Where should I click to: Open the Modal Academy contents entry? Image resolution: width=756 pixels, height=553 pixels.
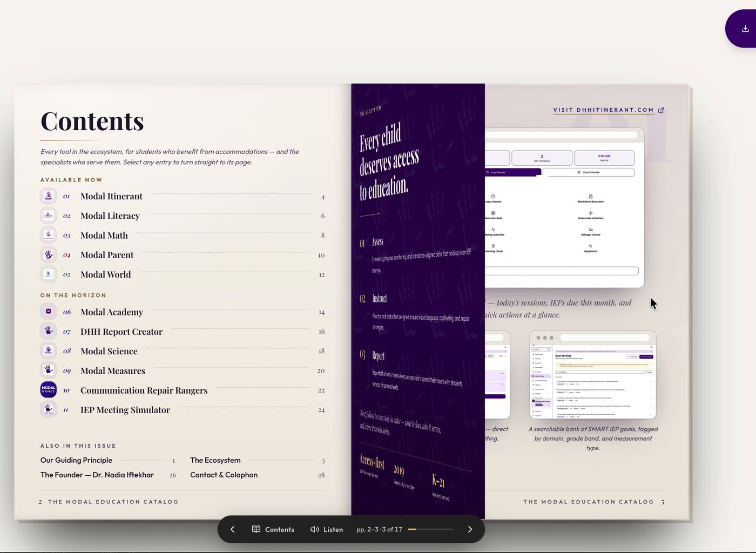point(183,312)
